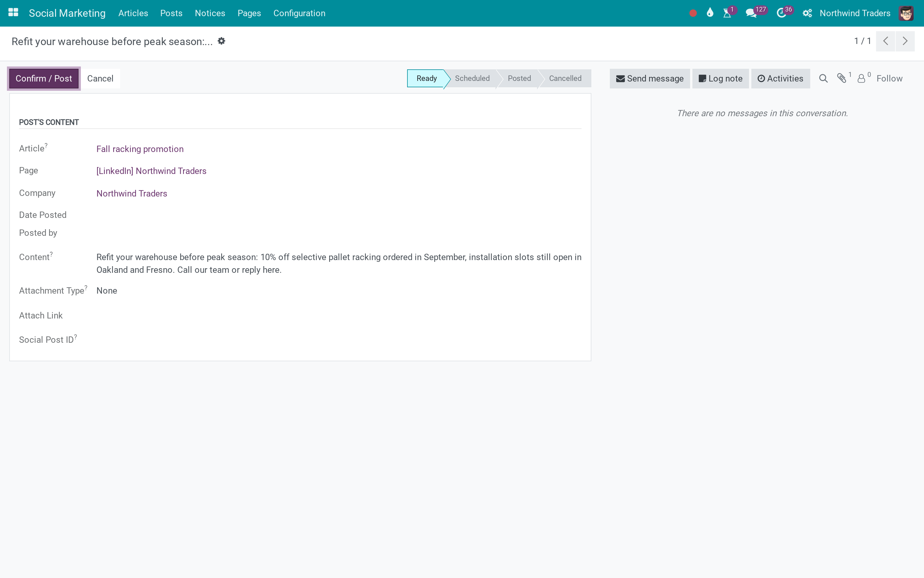Click the record title breadcrumb text

point(112,41)
